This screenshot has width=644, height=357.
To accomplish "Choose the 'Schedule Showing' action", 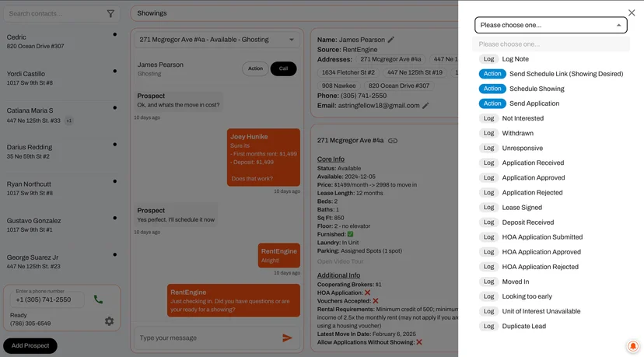I will 551,89.
